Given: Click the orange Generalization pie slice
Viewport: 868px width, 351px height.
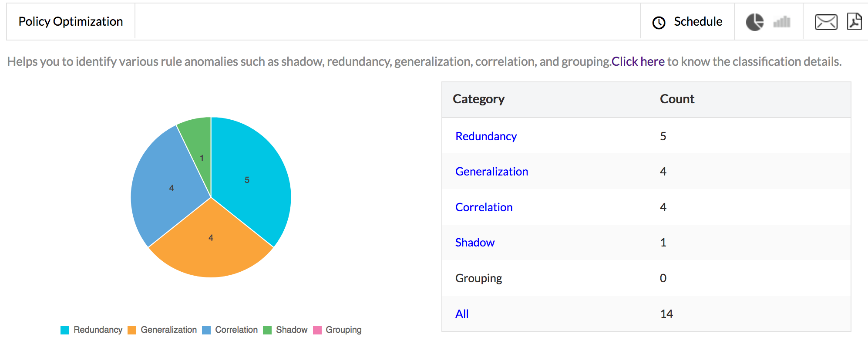Looking at the screenshot, I should (211, 244).
